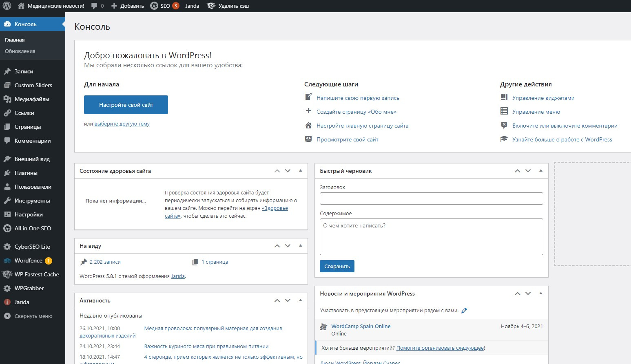Click Медицинские новости! site name in admin bar
631x364 pixels.
click(x=56, y=6)
